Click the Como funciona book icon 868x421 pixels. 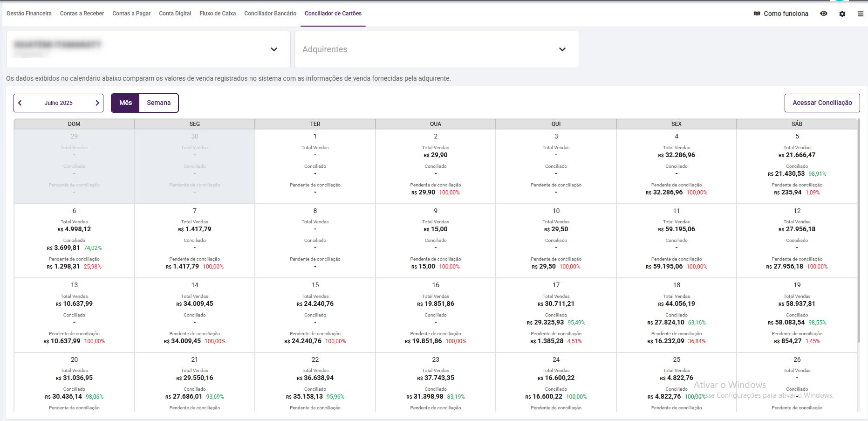(x=757, y=14)
